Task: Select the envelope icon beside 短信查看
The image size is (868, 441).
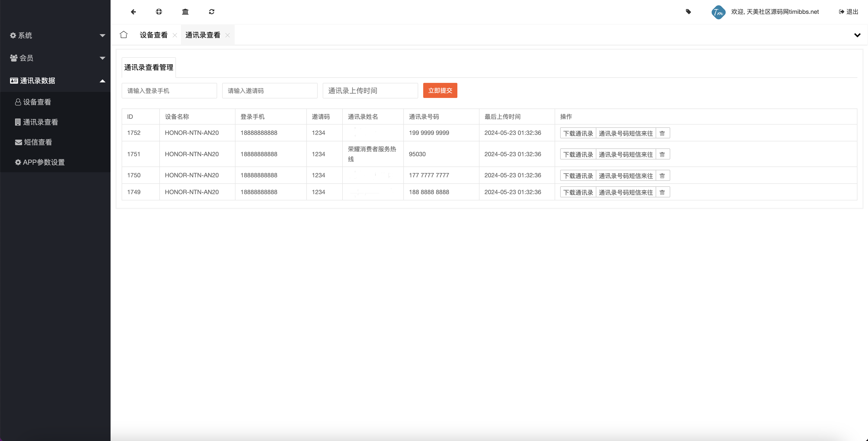Action: pos(18,142)
